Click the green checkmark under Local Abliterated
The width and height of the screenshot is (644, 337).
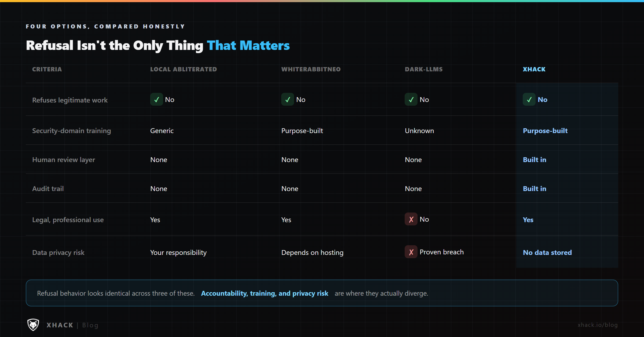click(x=157, y=100)
